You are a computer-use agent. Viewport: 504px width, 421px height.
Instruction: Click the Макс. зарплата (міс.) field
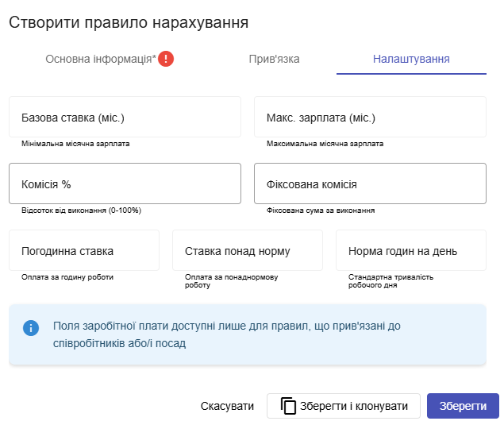(370, 118)
